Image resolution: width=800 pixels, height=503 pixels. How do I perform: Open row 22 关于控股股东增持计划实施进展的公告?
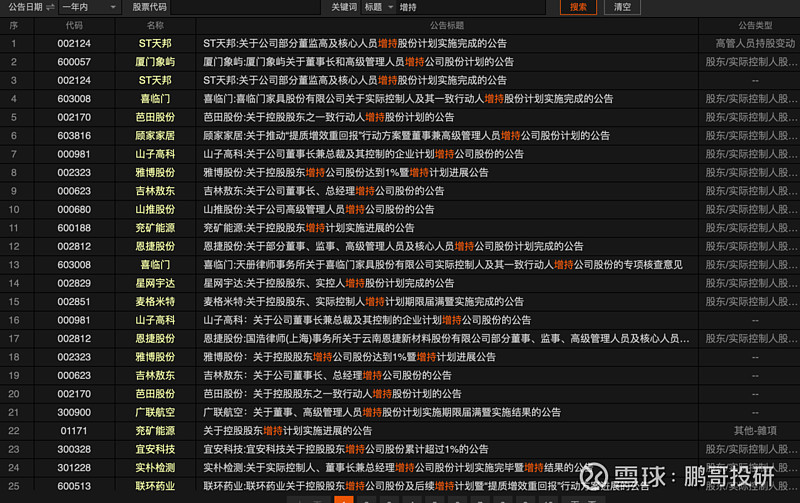point(287,431)
